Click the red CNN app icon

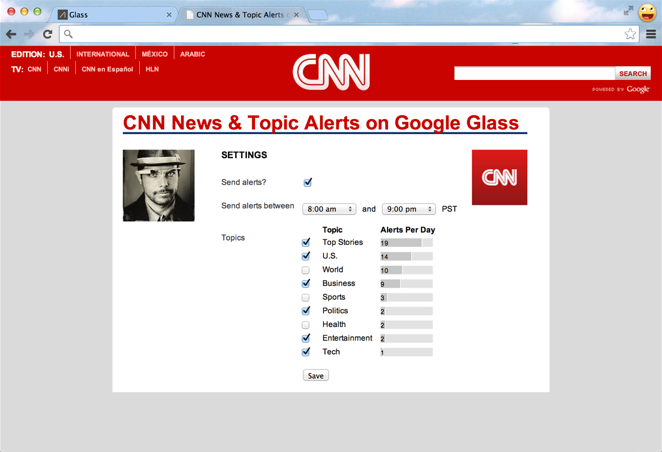click(x=499, y=177)
